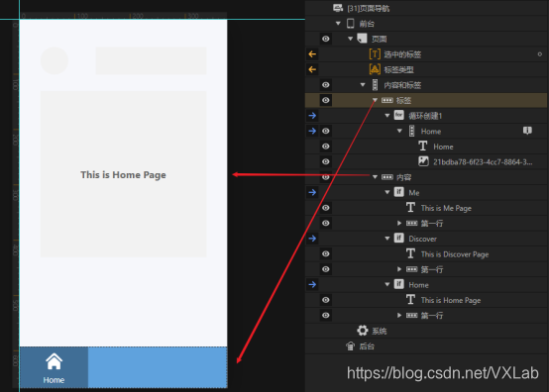
Task: Click the blue arrow beside the Me condition
Action: click(x=312, y=192)
